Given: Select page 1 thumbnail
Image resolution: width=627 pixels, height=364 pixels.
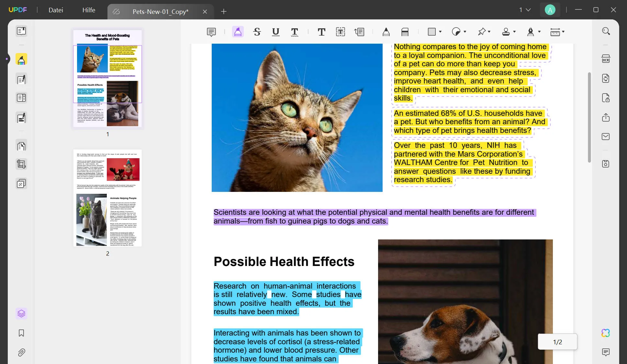Looking at the screenshot, I should [x=107, y=79].
